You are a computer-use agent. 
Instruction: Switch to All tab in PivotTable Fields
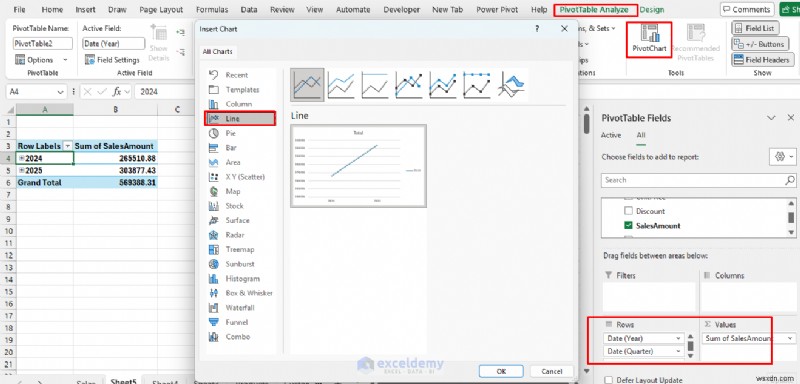click(x=640, y=135)
